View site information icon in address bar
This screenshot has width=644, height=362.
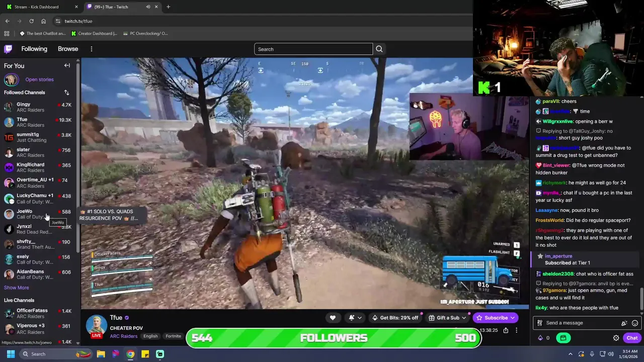pos(58,21)
